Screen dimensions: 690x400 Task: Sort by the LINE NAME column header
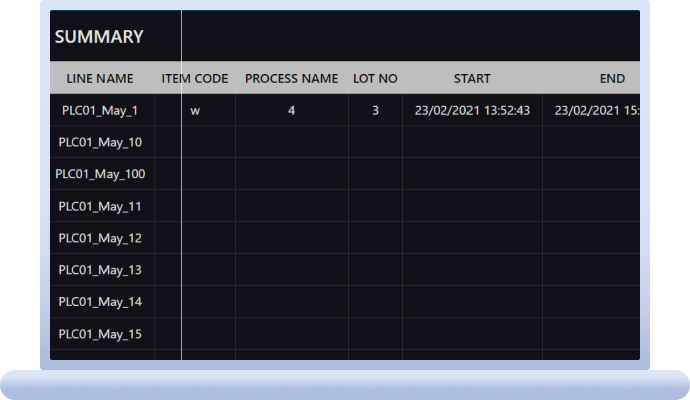pos(100,78)
